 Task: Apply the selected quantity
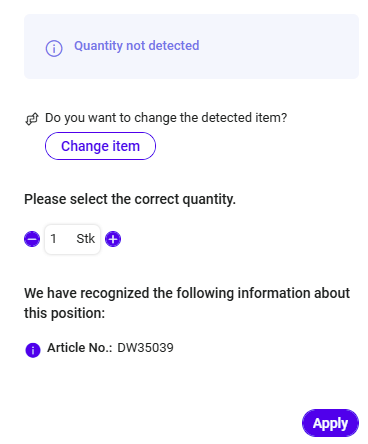pos(330,423)
